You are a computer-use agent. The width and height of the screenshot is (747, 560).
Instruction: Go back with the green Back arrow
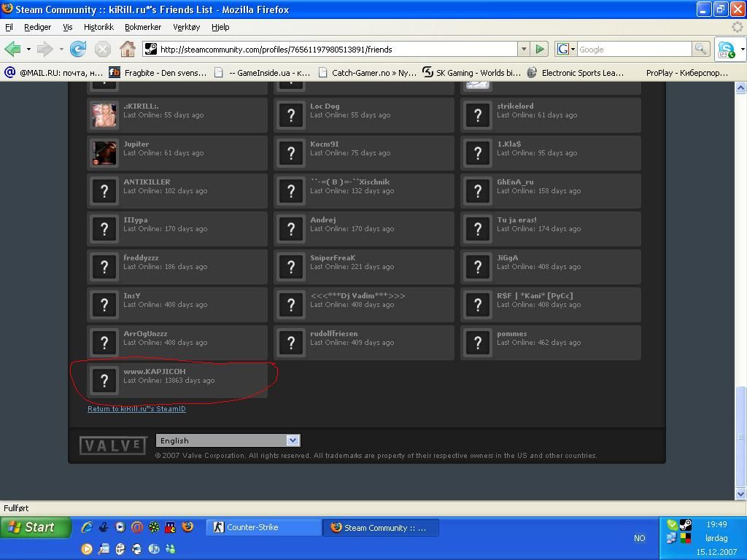[x=12, y=49]
